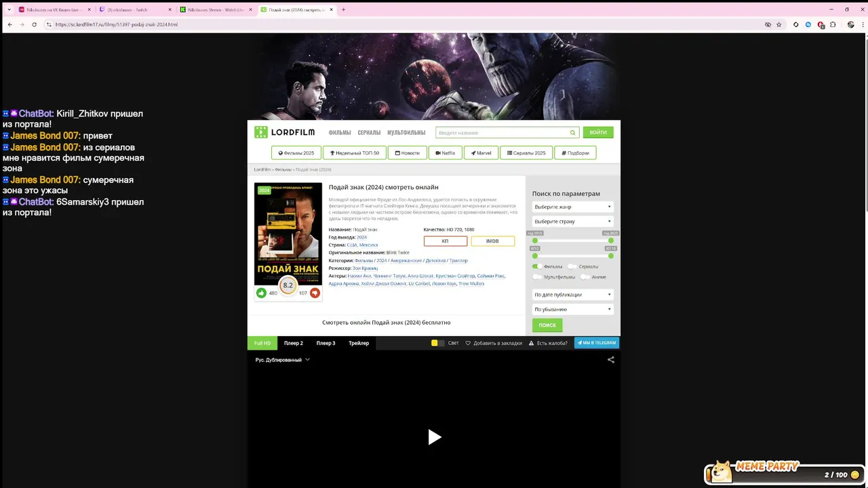Click the green Поиск button
The width and height of the screenshot is (868, 488).
tap(547, 325)
